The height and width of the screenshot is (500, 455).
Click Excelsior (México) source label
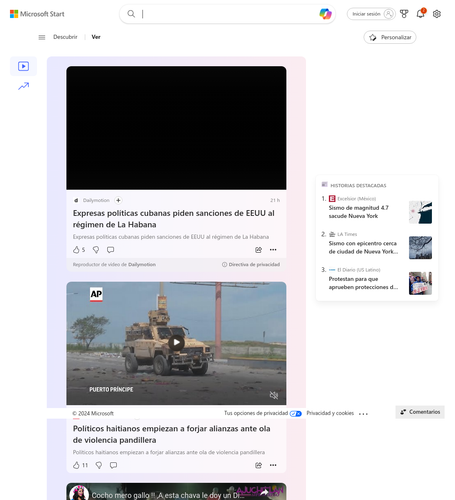coord(356,199)
